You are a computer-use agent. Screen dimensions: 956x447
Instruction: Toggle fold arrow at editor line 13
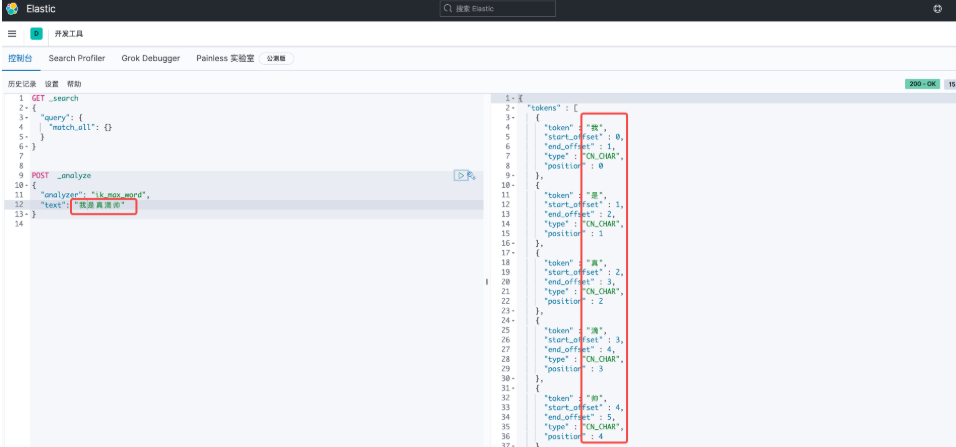27,215
